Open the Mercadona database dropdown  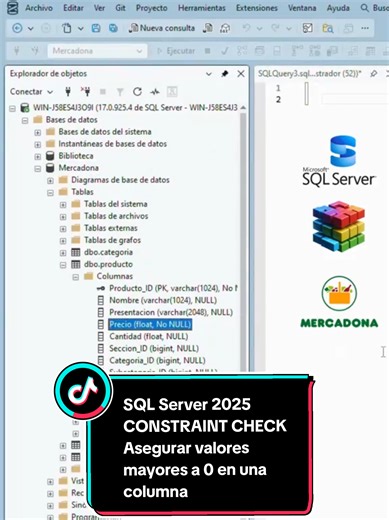[139, 51]
